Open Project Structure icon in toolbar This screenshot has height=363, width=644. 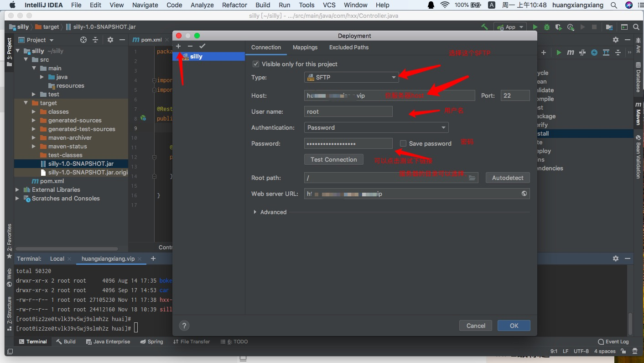(x=609, y=27)
